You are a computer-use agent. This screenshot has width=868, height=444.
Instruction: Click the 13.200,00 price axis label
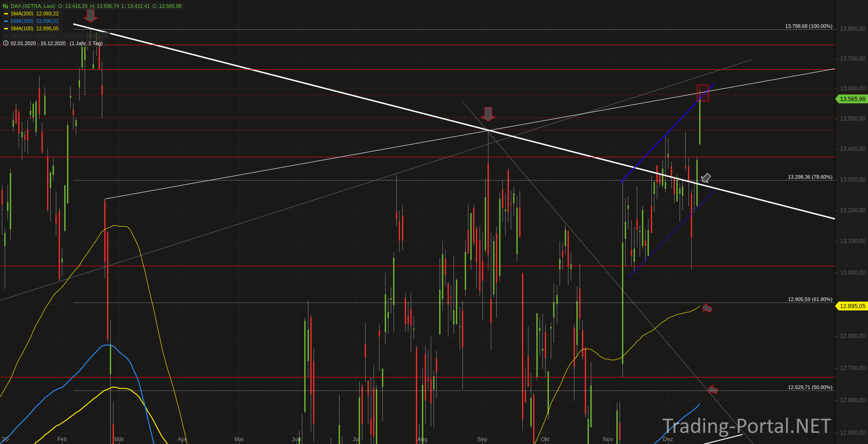click(x=853, y=210)
